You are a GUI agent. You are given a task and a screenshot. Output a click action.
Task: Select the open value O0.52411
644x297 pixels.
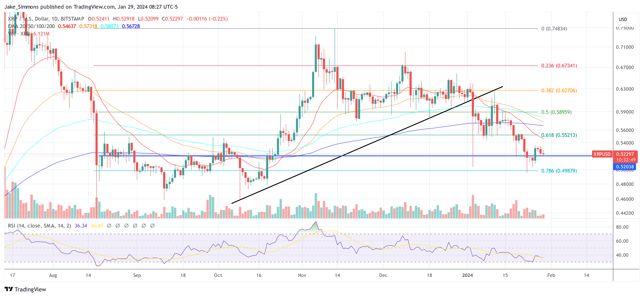point(99,19)
